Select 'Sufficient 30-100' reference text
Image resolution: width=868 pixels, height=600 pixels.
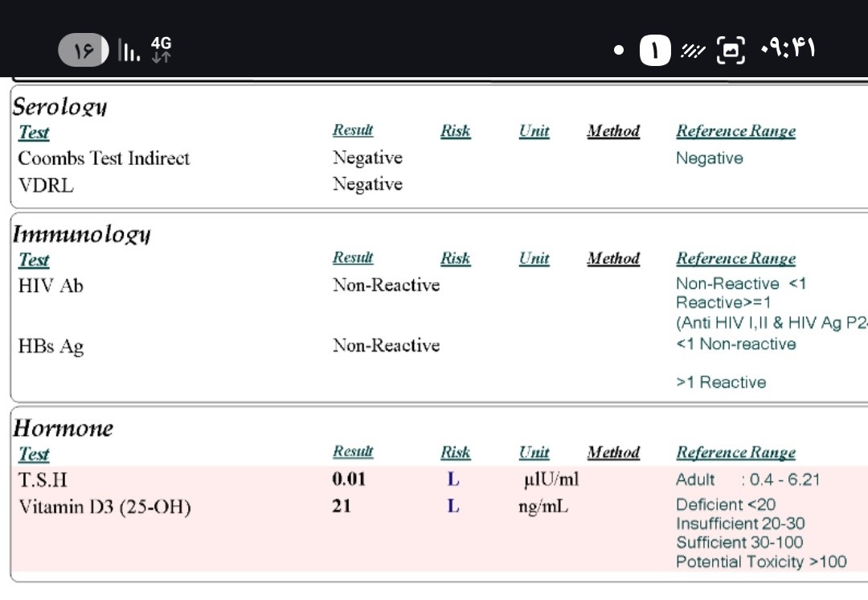[739, 542]
